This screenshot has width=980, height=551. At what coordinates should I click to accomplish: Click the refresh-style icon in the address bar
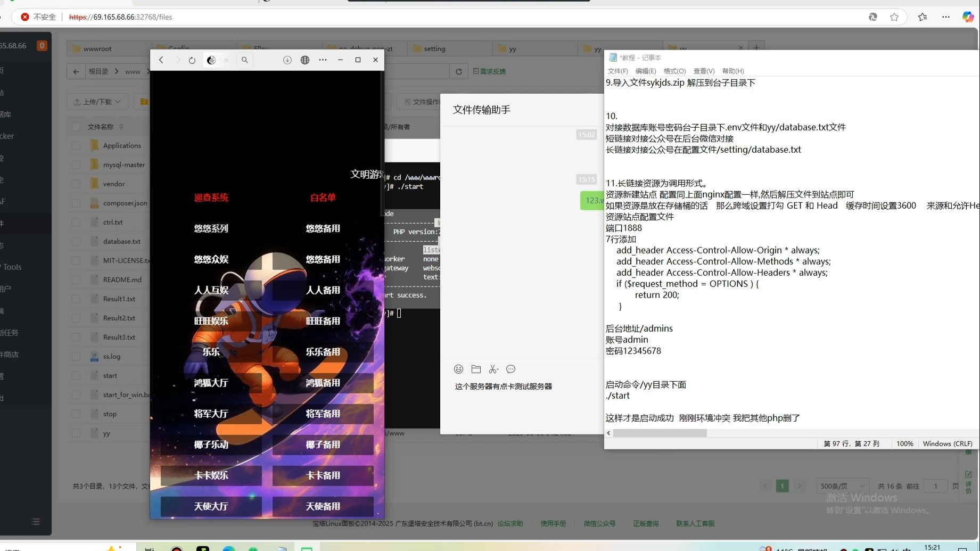(x=873, y=17)
